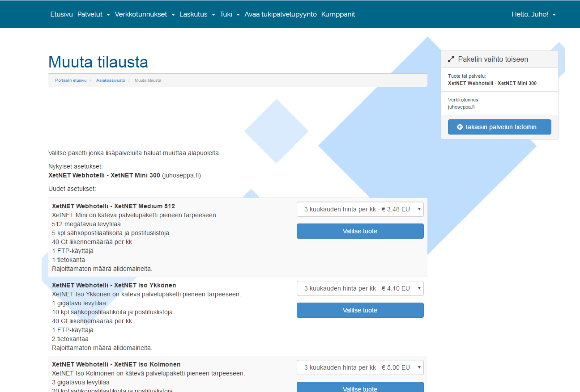Image resolution: width=580 pixels, height=392 pixels.
Task: Expand the Tuki menu
Action: (x=230, y=14)
